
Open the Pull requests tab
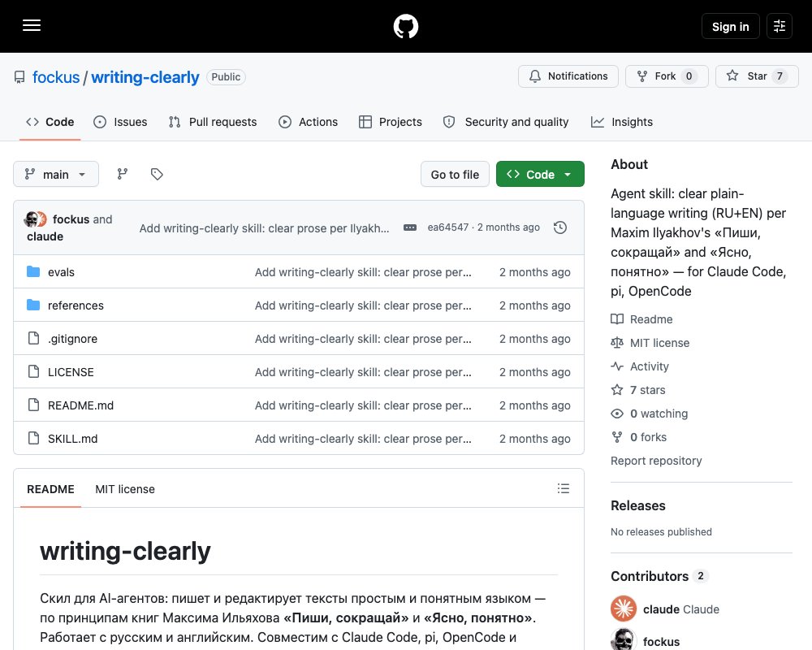tap(213, 122)
